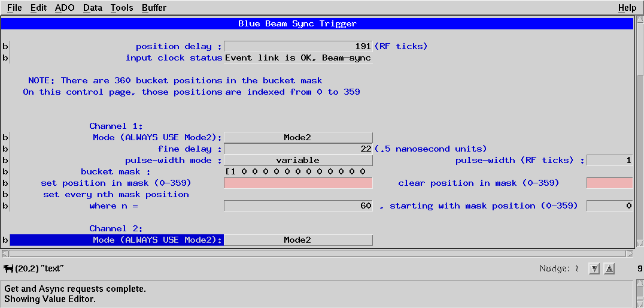Open the Buffer menu

pyautogui.click(x=154, y=8)
